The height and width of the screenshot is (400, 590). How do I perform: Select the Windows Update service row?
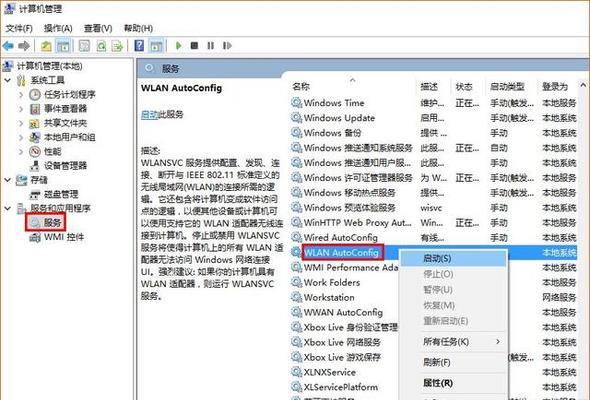pyautogui.click(x=433, y=118)
